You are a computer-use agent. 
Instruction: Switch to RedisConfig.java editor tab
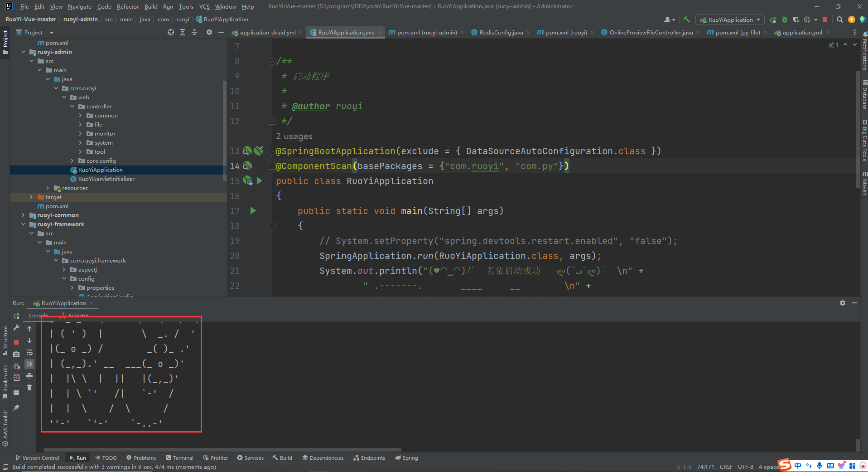(501, 32)
